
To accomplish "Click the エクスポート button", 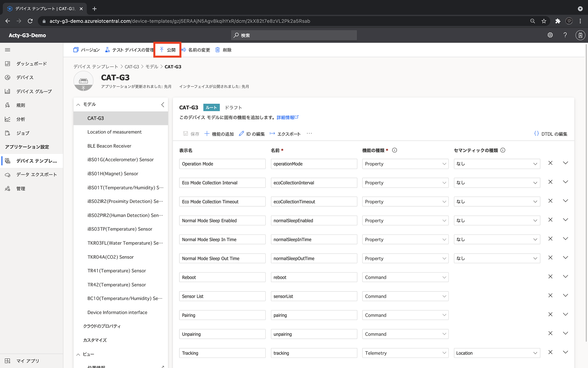I will click(285, 134).
